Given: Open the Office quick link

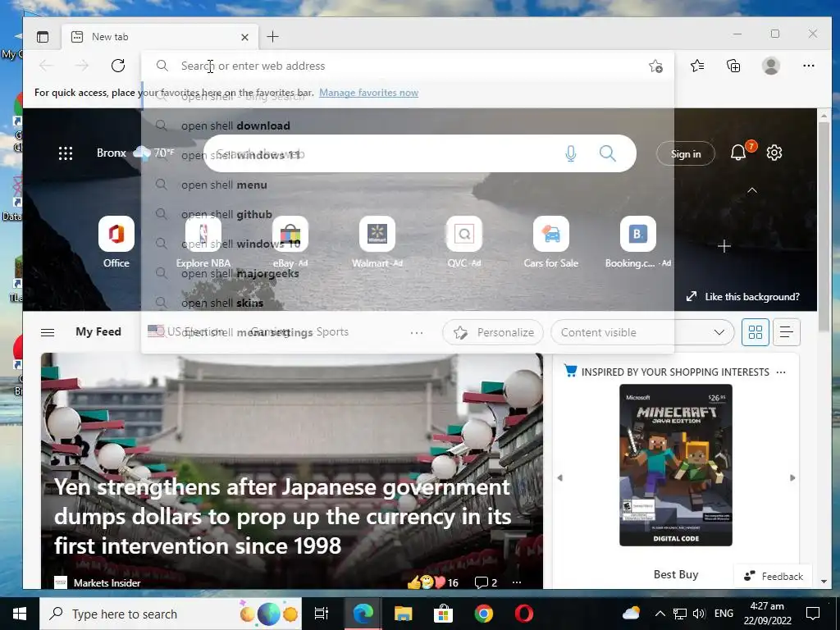Looking at the screenshot, I should tap(116, 242).
